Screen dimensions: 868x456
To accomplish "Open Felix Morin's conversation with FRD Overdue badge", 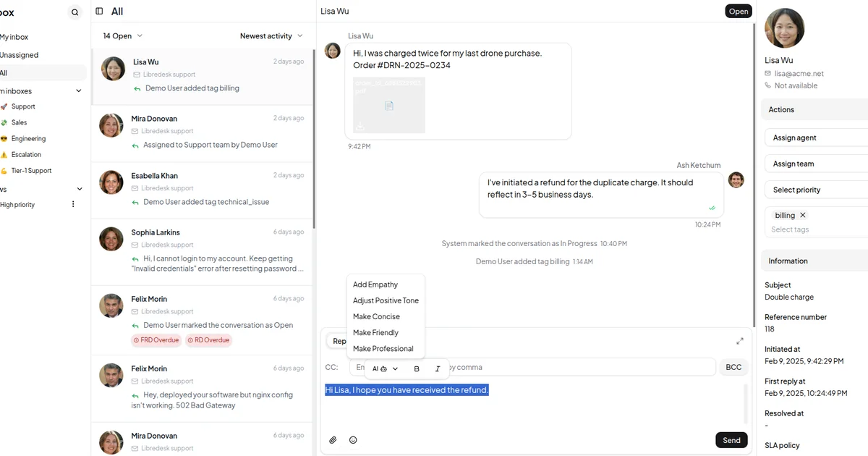I will (202, 320).
